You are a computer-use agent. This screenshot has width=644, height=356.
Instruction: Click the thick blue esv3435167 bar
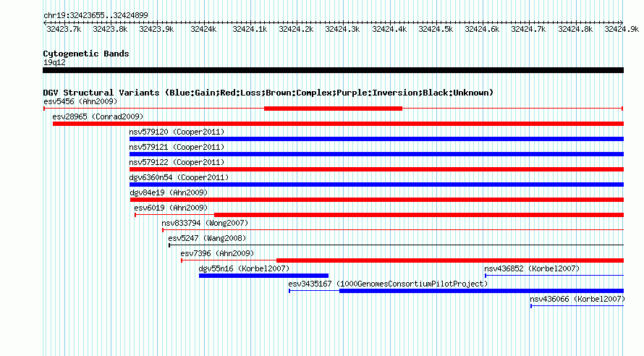[481, 291]
